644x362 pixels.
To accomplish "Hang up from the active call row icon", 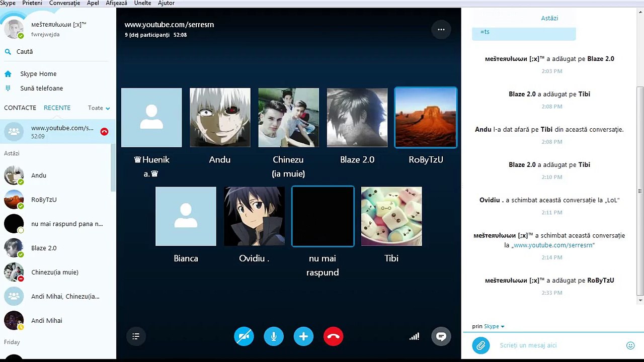I will coord(104,132).
